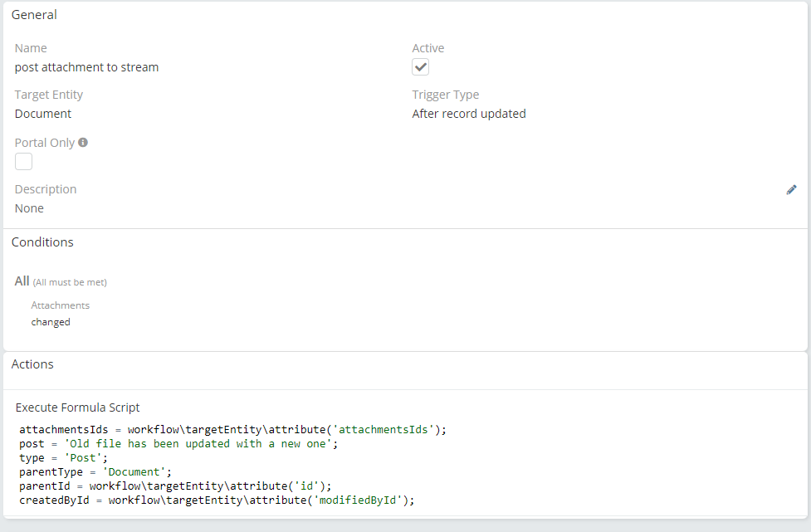This screenshot has width=811, height=532.
Task: Click the Portal Only field label
Action: [45, 143]
